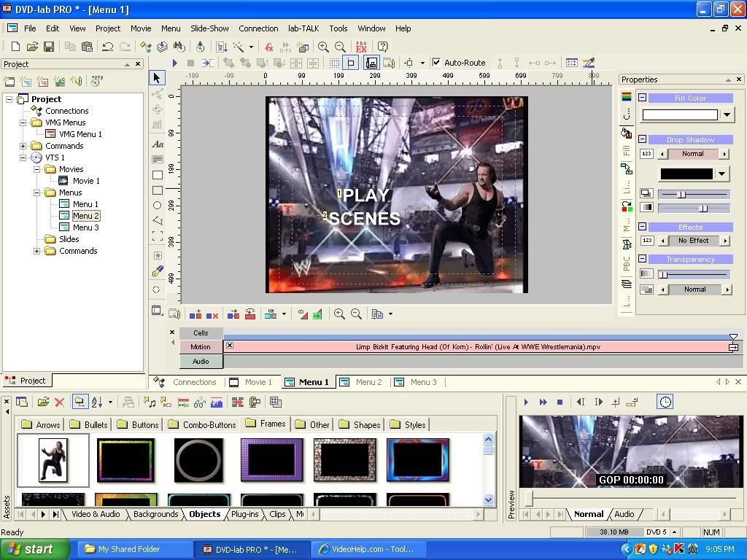
Task: Undo the last action
Action: [x=108, y=47]
